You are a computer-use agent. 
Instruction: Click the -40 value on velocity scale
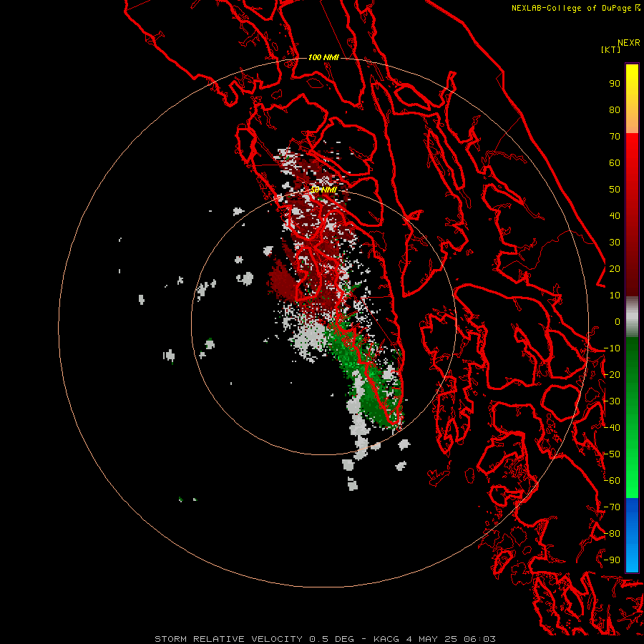click(x=612, y=428)
